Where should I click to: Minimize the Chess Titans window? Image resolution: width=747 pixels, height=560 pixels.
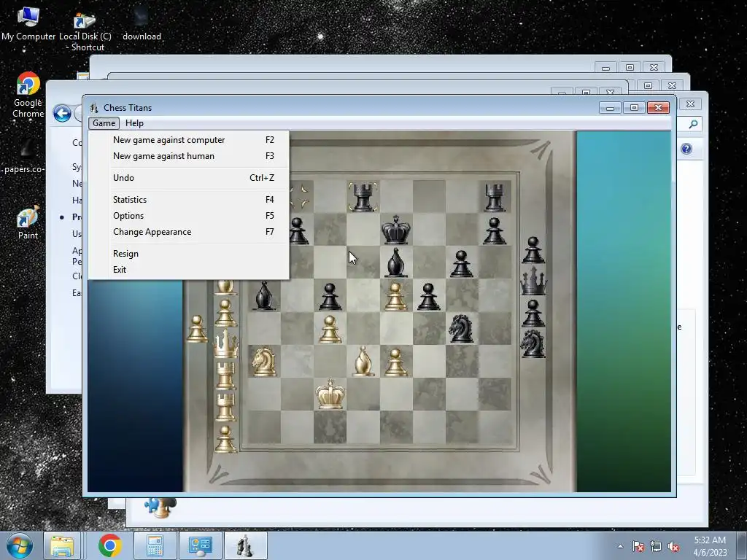[610, 108]
